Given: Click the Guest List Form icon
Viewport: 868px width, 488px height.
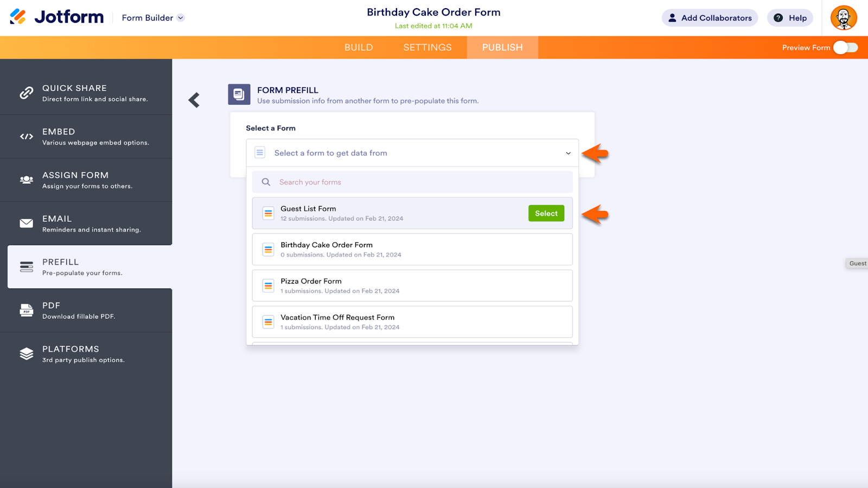Looking at the screenshot, I should 268,214.
